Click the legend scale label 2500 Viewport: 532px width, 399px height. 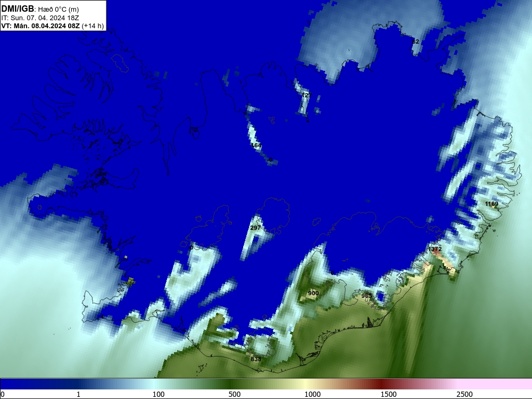(464, 394)
